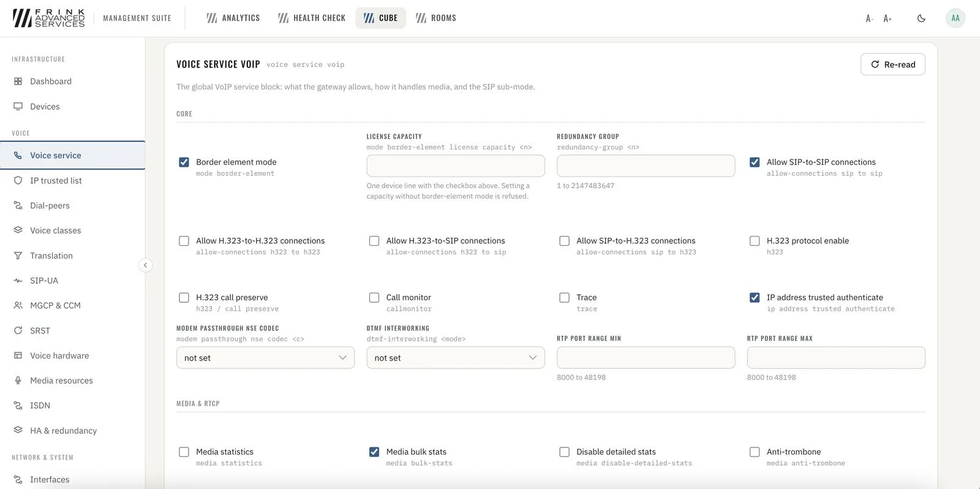Viewport: 980px width, 489px height.
Task: Click the MGCP & CCM users icon
Action: click(18, 305)
